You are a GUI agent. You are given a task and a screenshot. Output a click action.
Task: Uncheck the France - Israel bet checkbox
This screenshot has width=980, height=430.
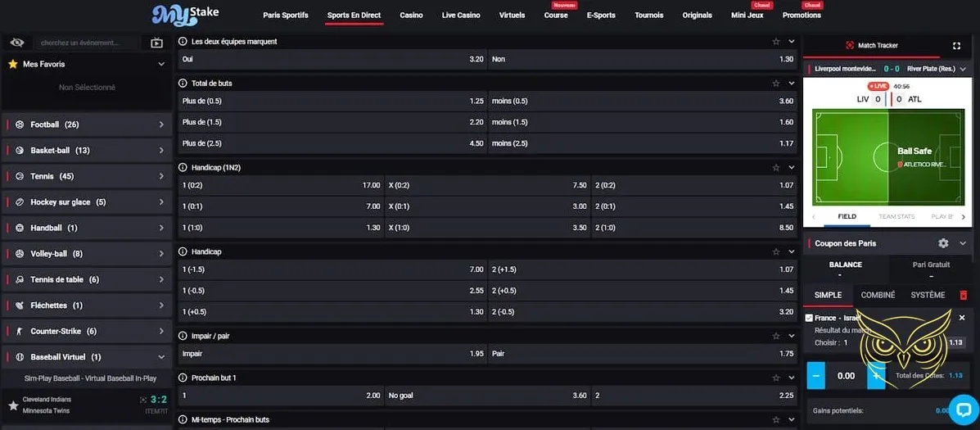810,318
